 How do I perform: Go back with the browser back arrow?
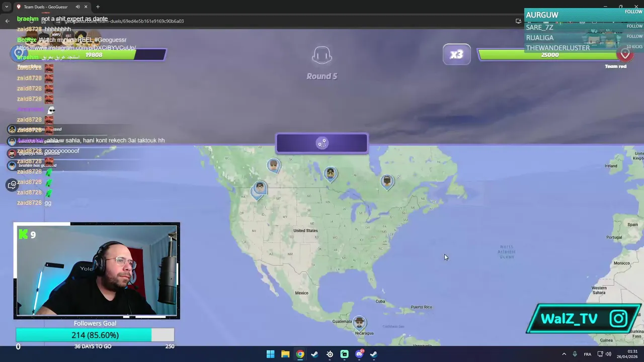tap(7, 21)
